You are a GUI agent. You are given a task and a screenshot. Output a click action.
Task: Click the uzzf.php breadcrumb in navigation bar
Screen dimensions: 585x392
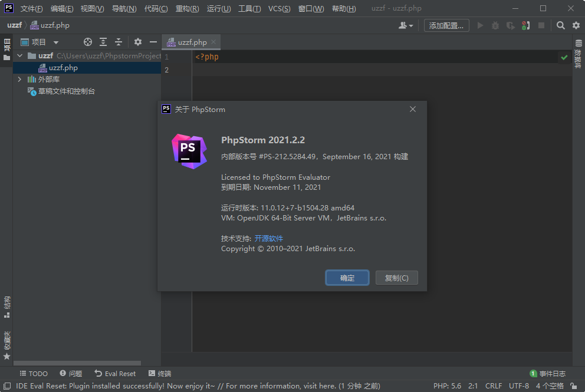tap(50, 25)
